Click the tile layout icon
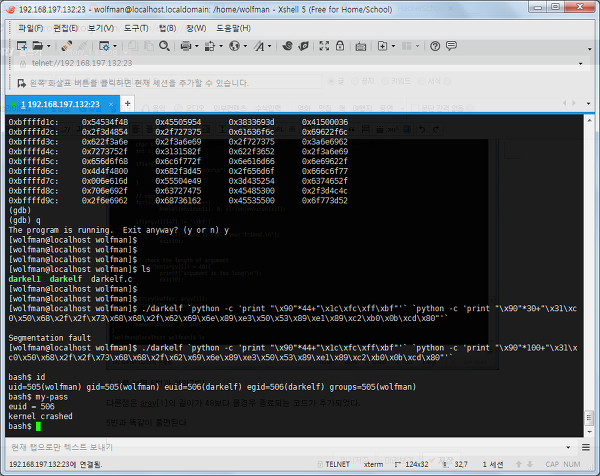Image resolution: width=600 pixels, height=476 pixels. pos(406,46)
